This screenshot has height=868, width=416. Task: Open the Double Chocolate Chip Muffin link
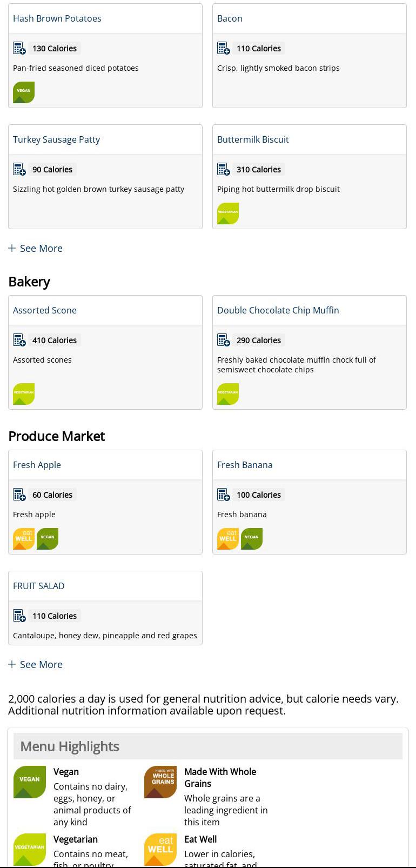[x=278, y=310]
